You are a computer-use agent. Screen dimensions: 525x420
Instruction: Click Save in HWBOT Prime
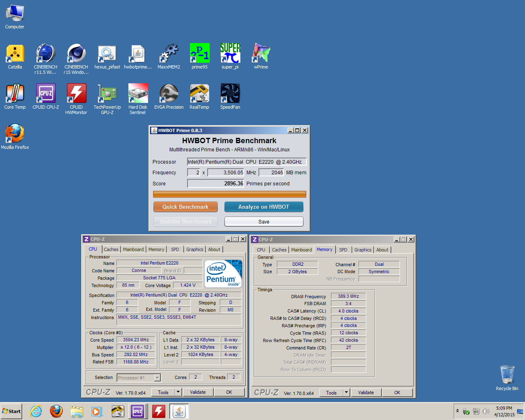click(264, 221)
